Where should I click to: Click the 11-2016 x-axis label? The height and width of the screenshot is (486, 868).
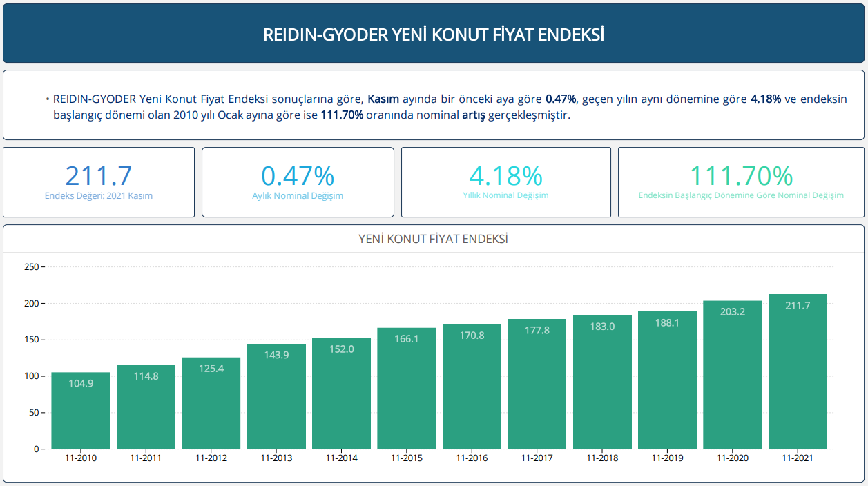pyautogui.click(x=472, y=458)
